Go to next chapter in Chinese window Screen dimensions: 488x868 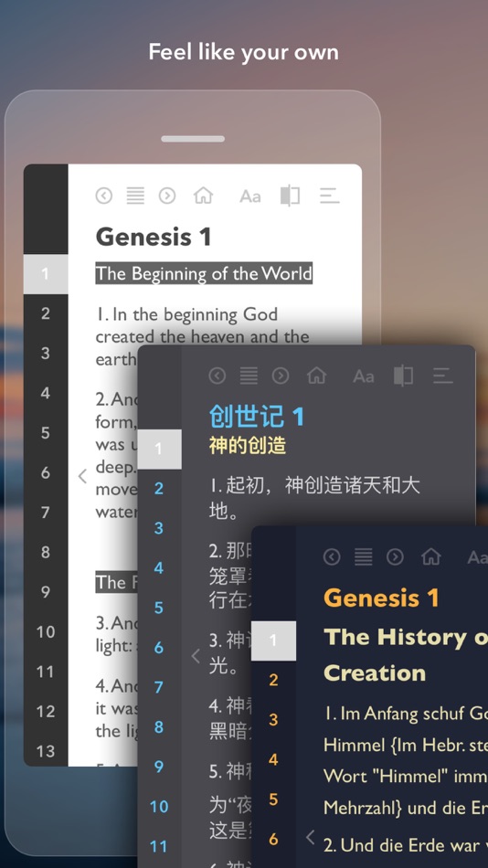coord(281,376)
